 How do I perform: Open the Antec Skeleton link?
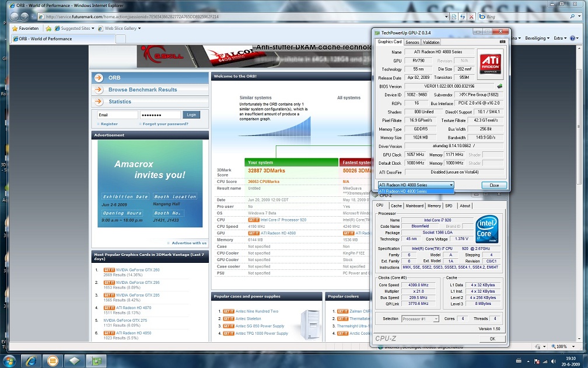pyautogui.click(x=248, y=318)
